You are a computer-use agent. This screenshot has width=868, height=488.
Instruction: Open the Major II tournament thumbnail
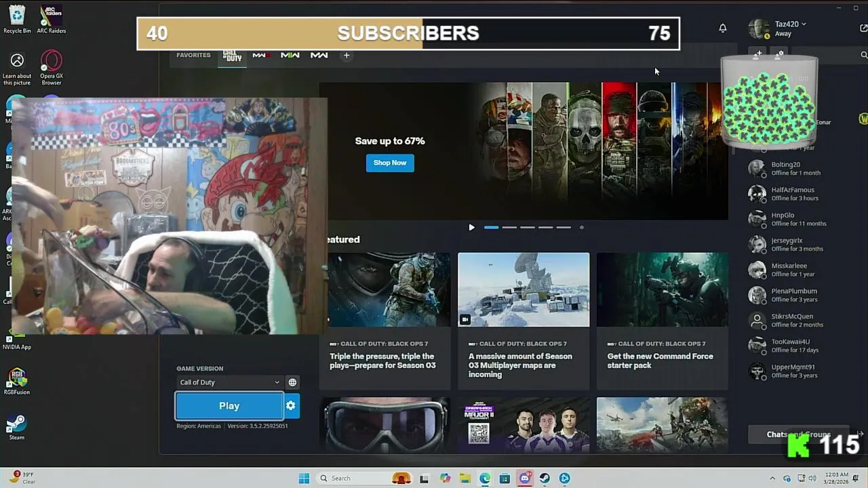pyautogui.click(x=524, y=426)
